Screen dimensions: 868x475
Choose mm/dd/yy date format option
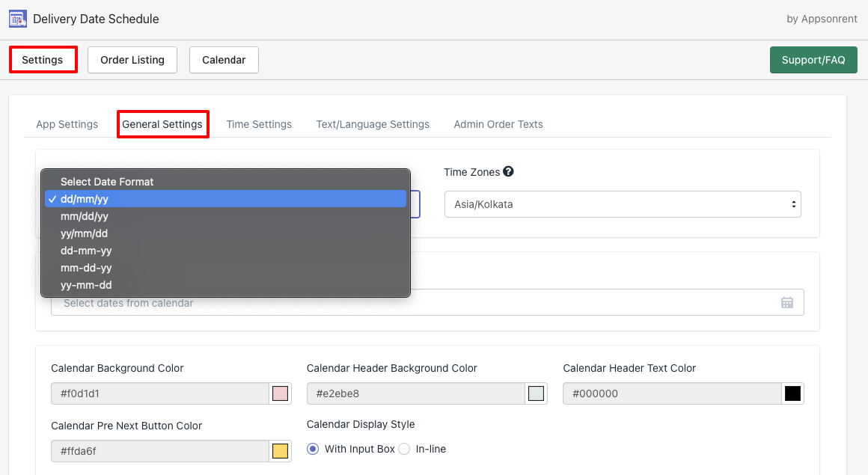(225, 216)
